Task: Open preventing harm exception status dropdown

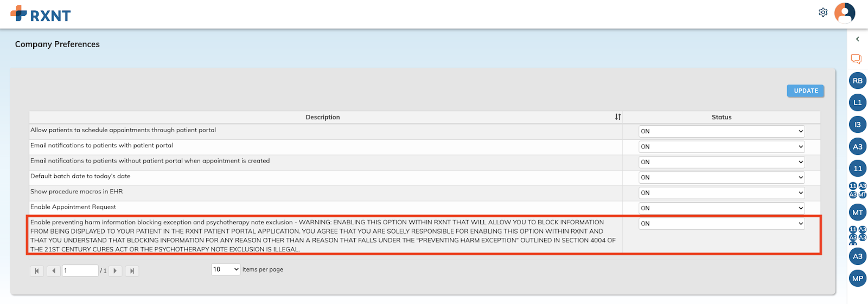Action: [722, 223]
